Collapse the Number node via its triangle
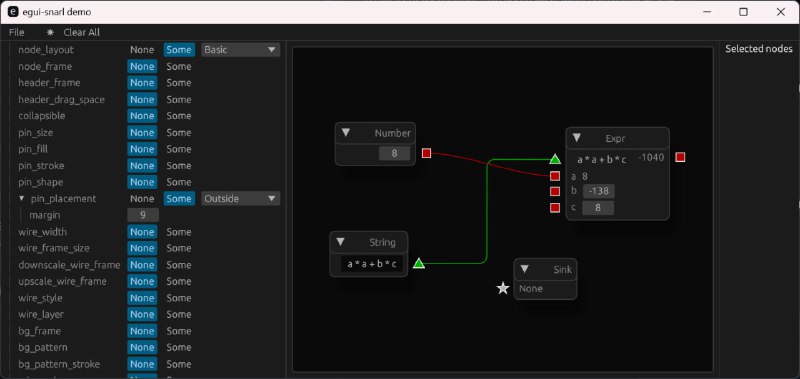Viewport: 800px width, 379px height. (345, 133)
